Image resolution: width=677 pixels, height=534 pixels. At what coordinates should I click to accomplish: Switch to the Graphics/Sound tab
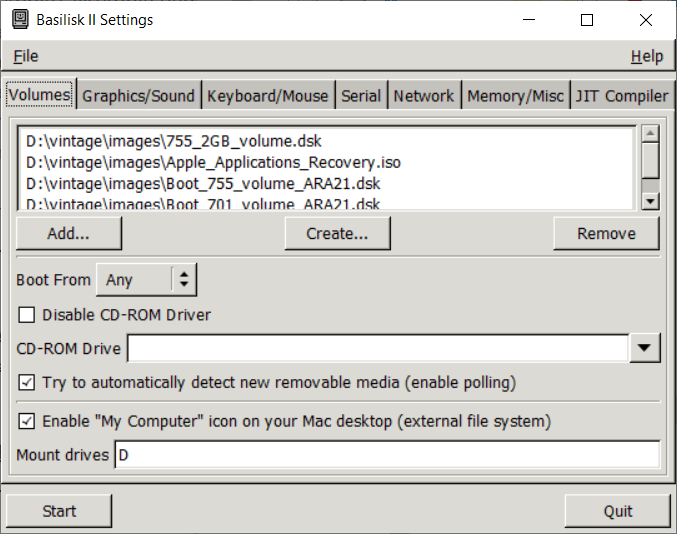pos(138,96)
